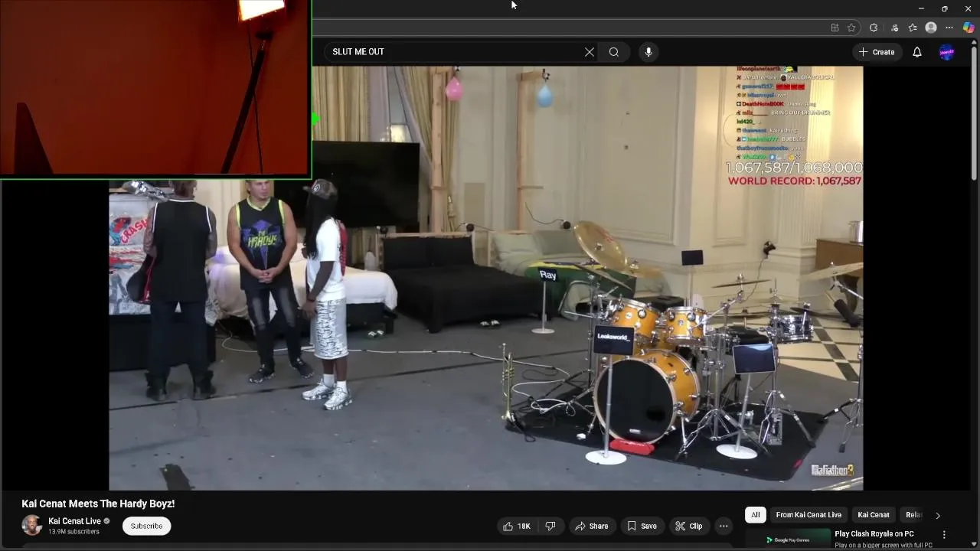
Task: Open Play Clash Royale on PC ad
Action: [874, 533]
